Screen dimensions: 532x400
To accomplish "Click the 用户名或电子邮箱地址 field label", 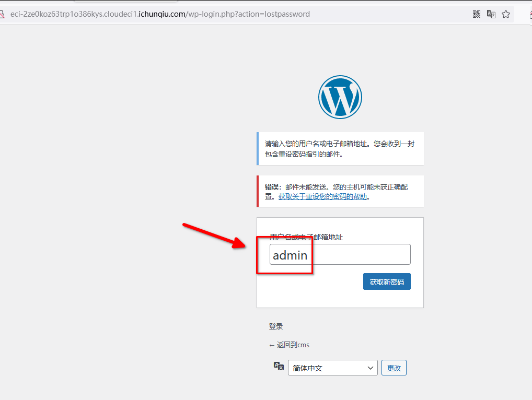I will tap(306, 237).
